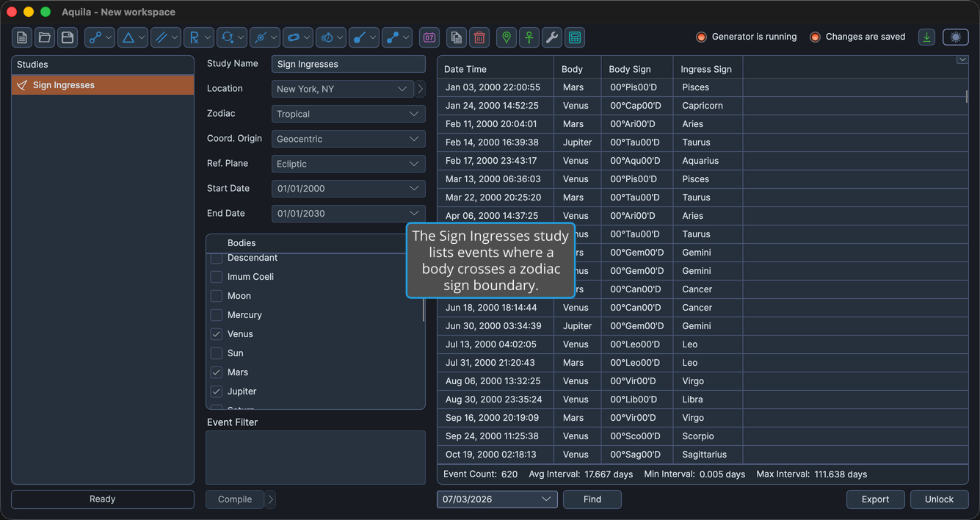Open the crossed-circle line study tool
Screen dimensions: 980x520
(x=265, y=37)
